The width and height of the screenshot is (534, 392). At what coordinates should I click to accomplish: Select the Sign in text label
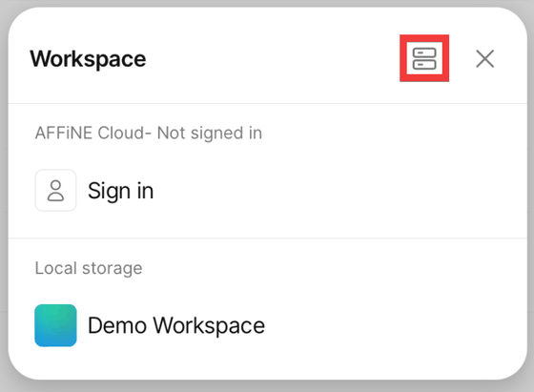pos(120,191)
